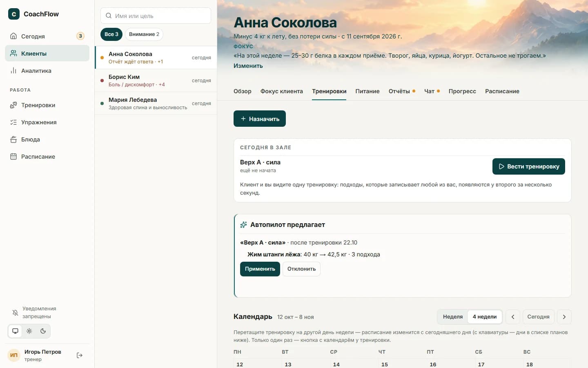Switch to light theme mode
The width and height of the screenshot is (588, 368).
tap(29, 331)
